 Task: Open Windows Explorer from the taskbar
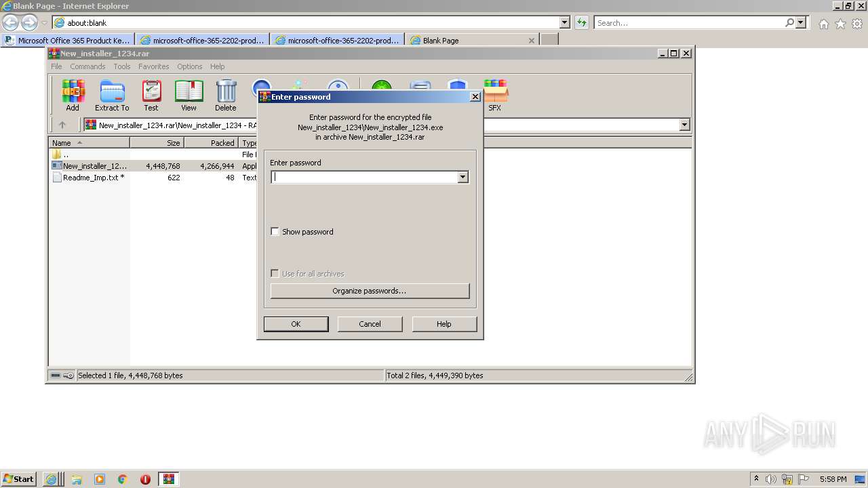(x=77, y=479)
